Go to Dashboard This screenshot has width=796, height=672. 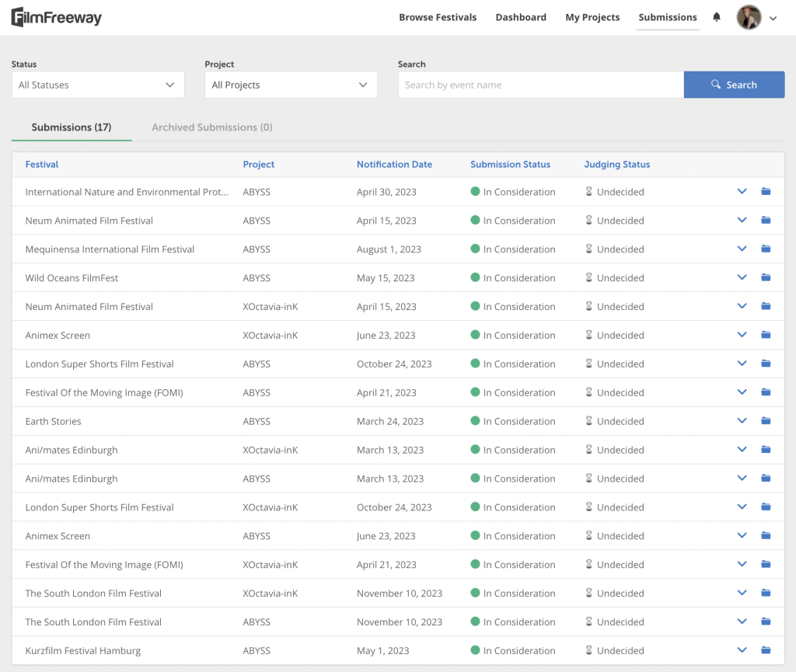521,17
